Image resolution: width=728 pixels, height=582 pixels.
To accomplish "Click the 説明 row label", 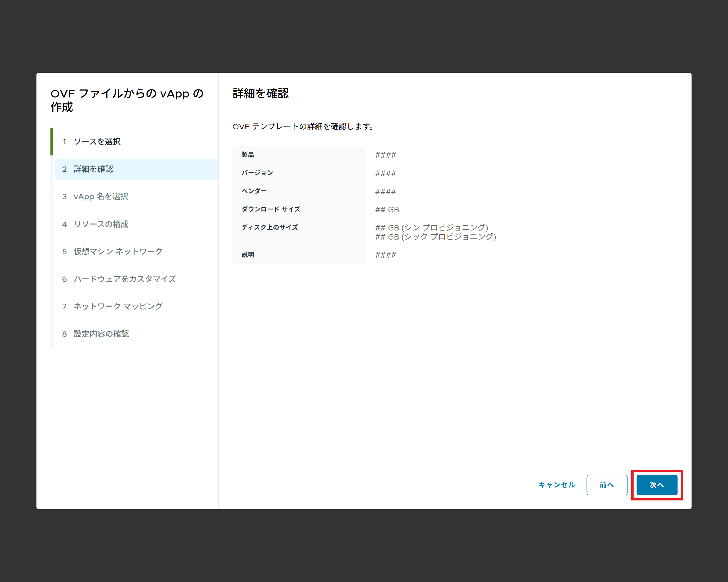I will [x=247, y=255].
